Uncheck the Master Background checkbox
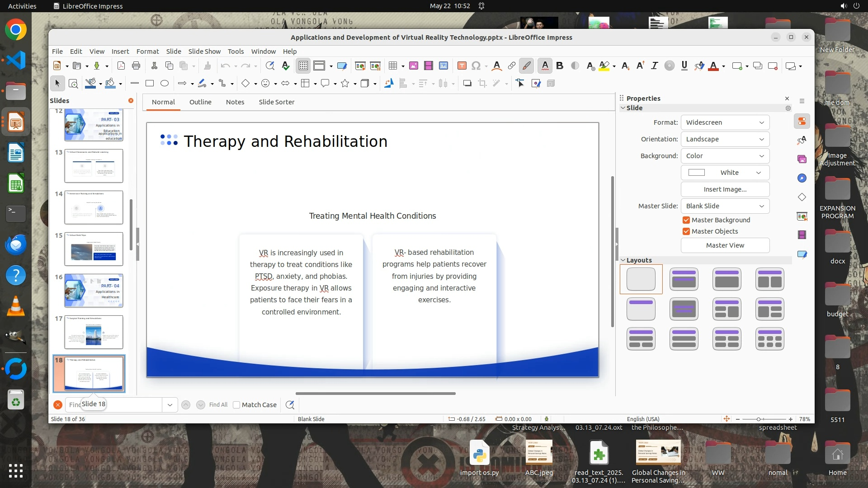868x488 pixels. click(686, 220)
